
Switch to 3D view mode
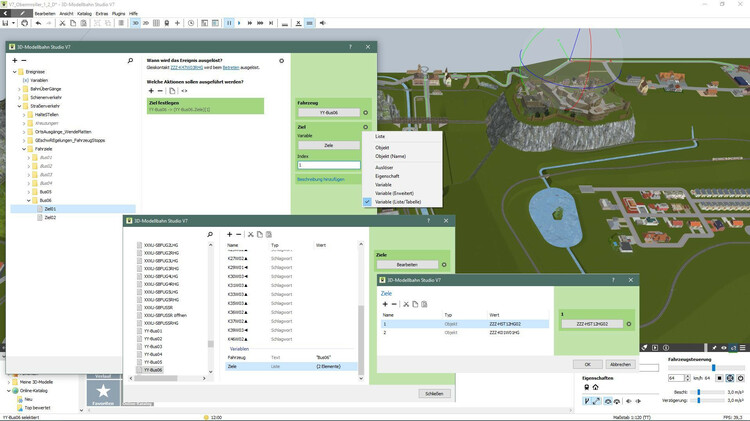[x=135, y=22]
